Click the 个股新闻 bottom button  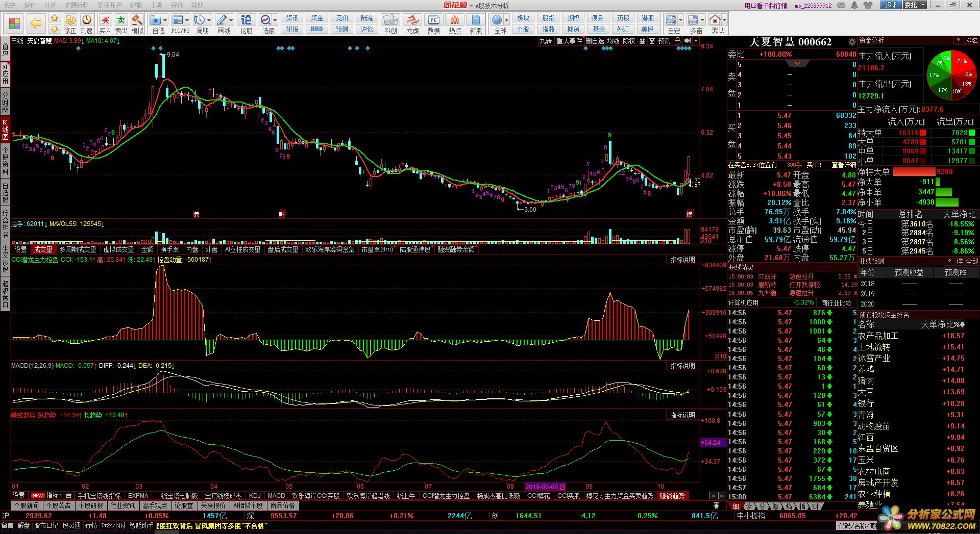27,505
